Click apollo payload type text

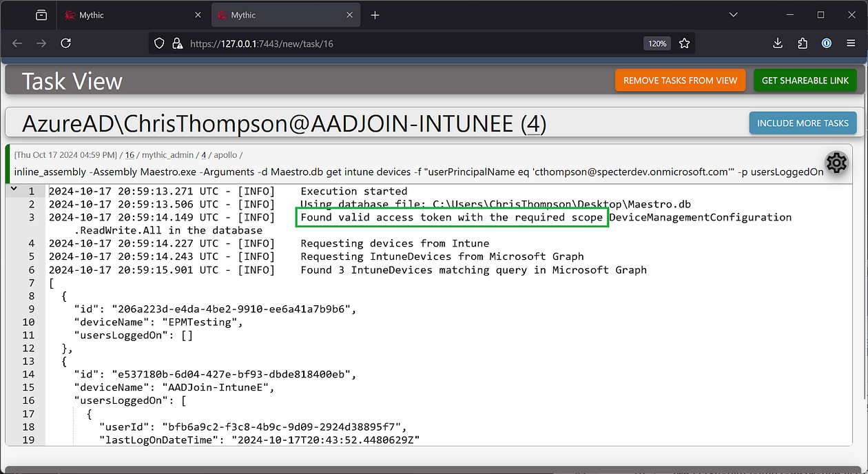226,155
